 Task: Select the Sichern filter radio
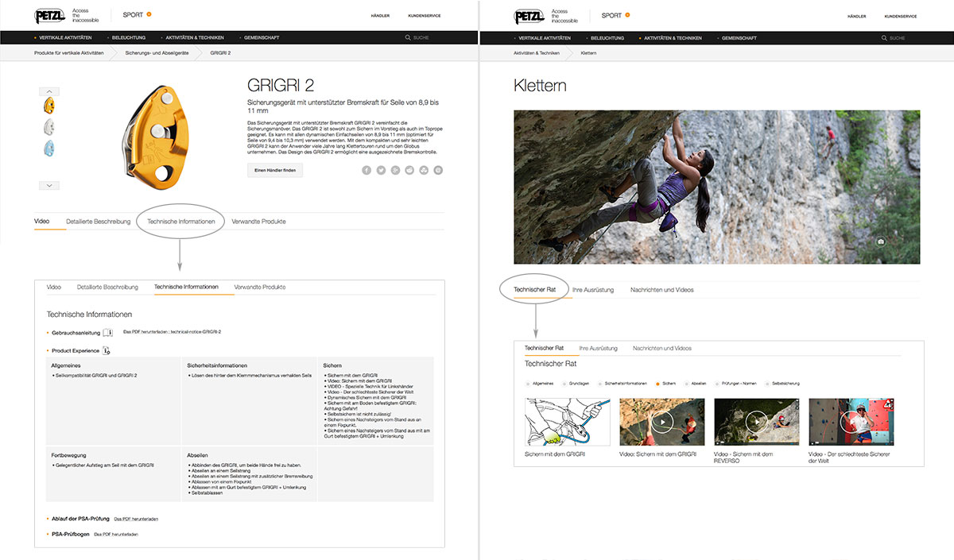point(658,383)
